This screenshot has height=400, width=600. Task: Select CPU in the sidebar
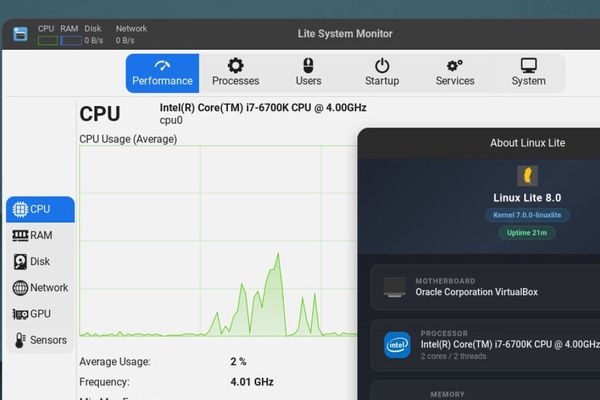[x=41, y=209]
